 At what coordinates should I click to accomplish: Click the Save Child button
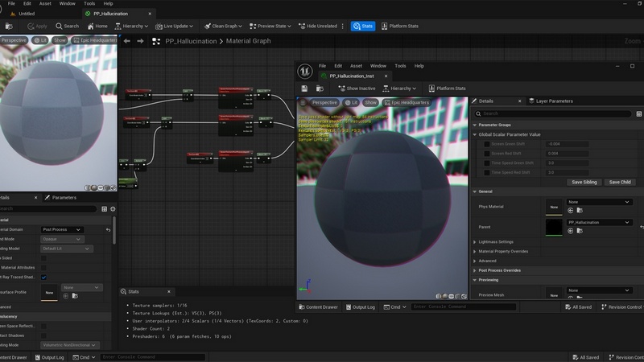(x=620, y=183)
